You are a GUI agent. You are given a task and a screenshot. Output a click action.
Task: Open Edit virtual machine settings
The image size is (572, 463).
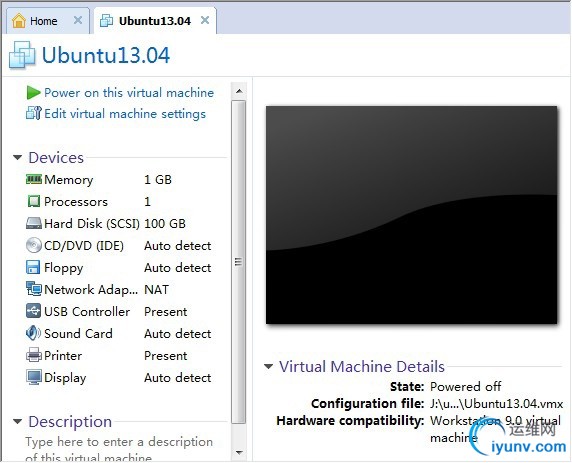(x=125, y=114)
